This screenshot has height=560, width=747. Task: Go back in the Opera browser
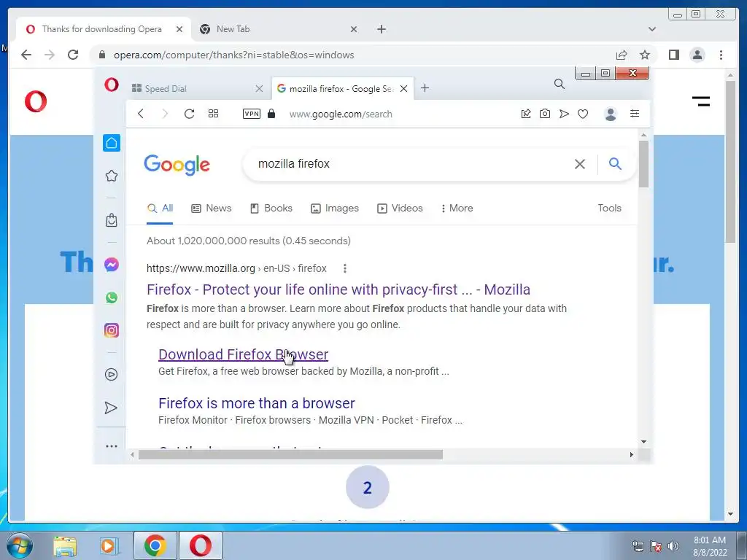coord(141,113)
